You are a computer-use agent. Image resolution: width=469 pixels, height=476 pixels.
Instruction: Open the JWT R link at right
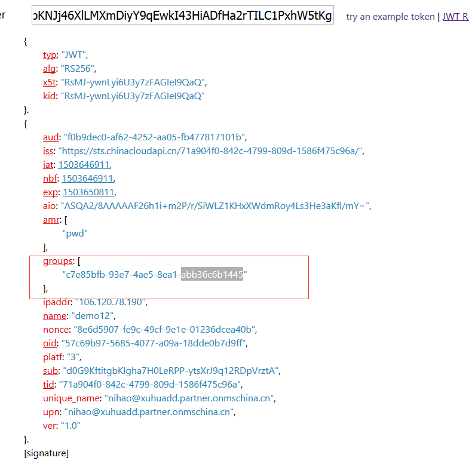[455, 17]
